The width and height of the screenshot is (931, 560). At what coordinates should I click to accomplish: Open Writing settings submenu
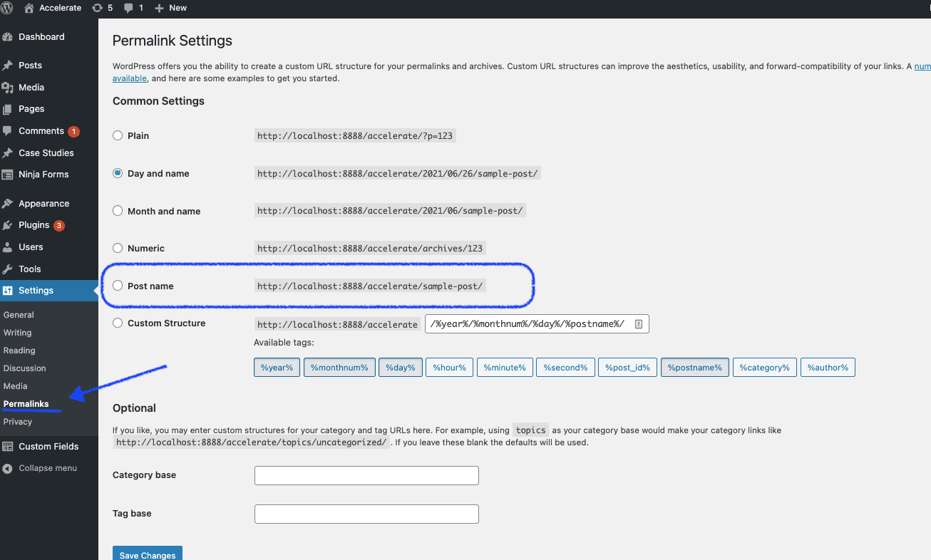tap(17, 333)
